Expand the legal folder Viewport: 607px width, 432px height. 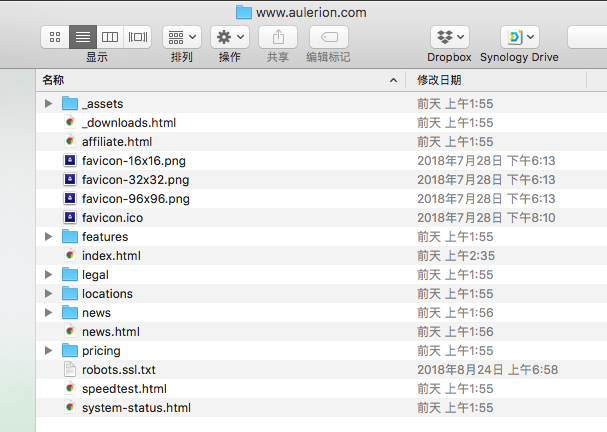(x=48, y=274)
